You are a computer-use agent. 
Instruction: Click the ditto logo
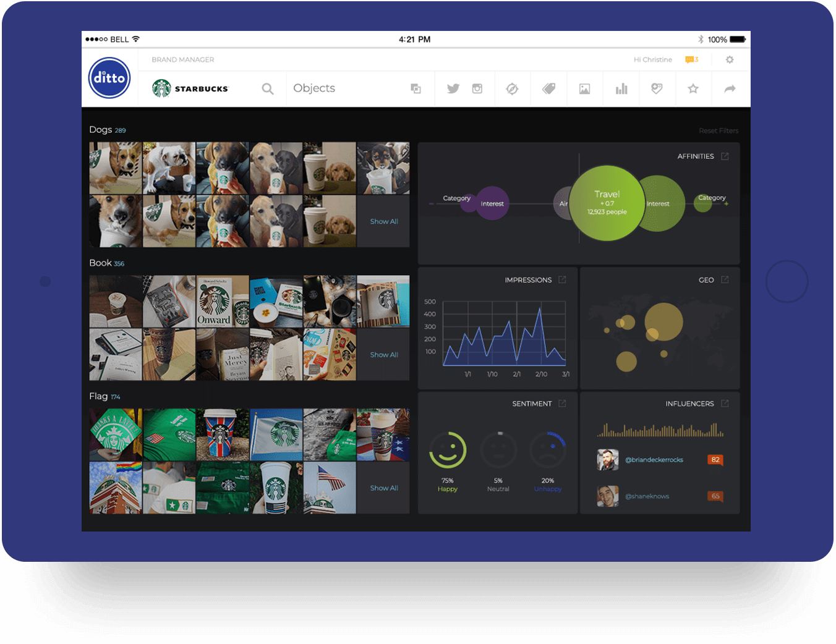pos(109,78)
